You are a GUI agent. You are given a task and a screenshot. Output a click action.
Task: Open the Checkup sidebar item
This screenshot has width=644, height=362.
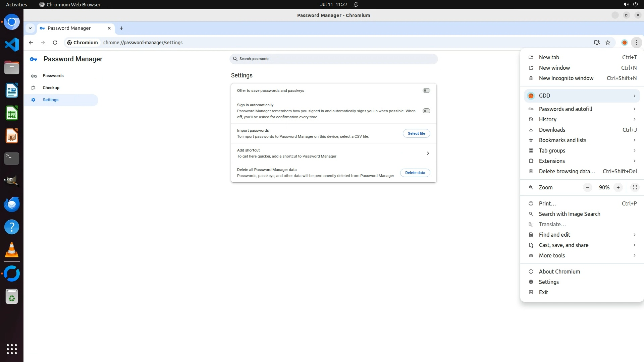tap(51, 88)
